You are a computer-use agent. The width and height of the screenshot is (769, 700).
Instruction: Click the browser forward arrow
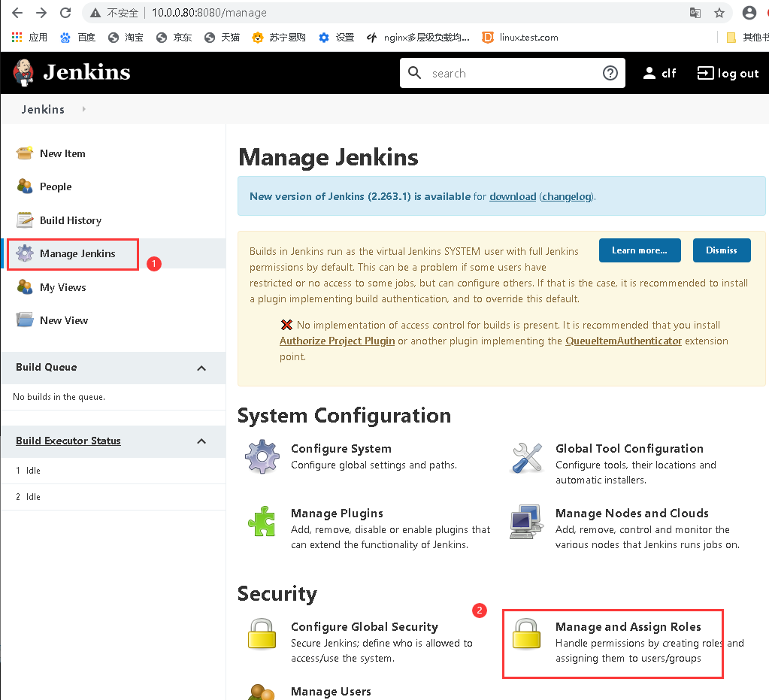click(x=41, y=13)
